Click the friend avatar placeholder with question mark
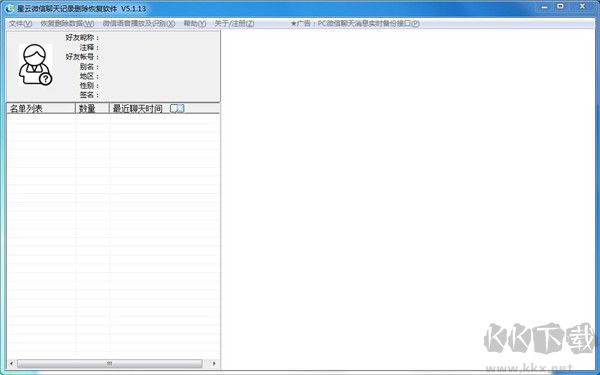600x375 pixels. [36, 64]
